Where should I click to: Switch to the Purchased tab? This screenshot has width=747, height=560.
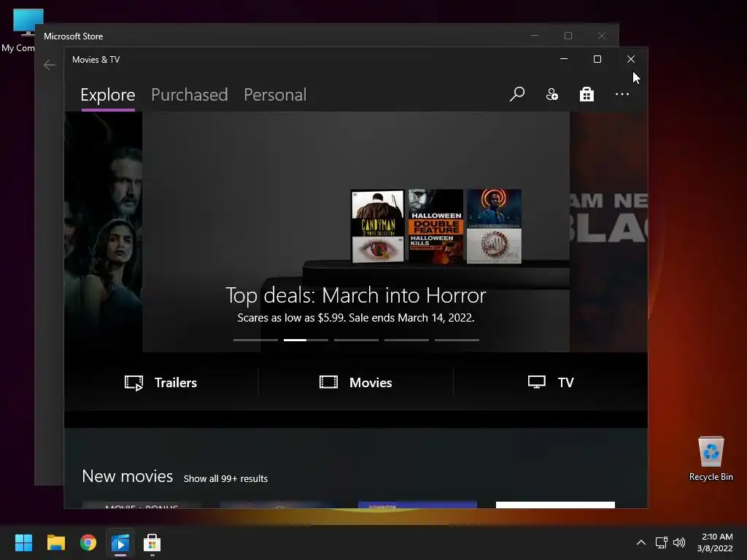tap(189, 95)
